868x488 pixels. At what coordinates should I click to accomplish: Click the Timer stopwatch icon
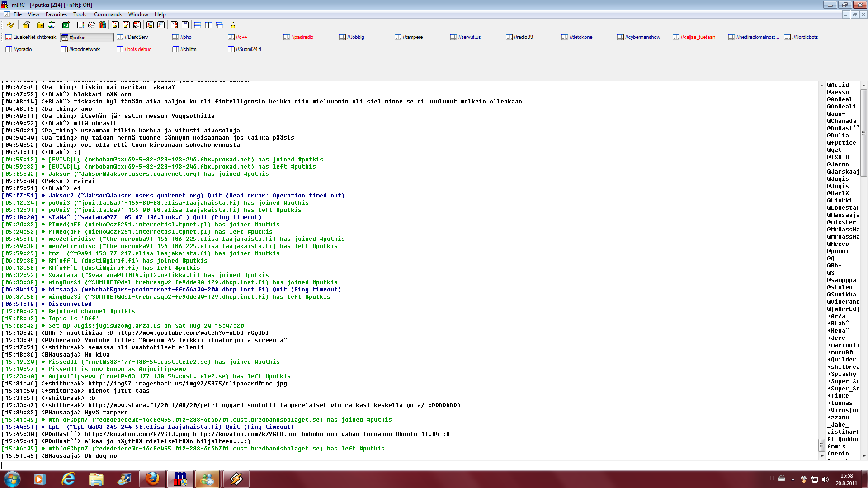(x=91, y=25)
